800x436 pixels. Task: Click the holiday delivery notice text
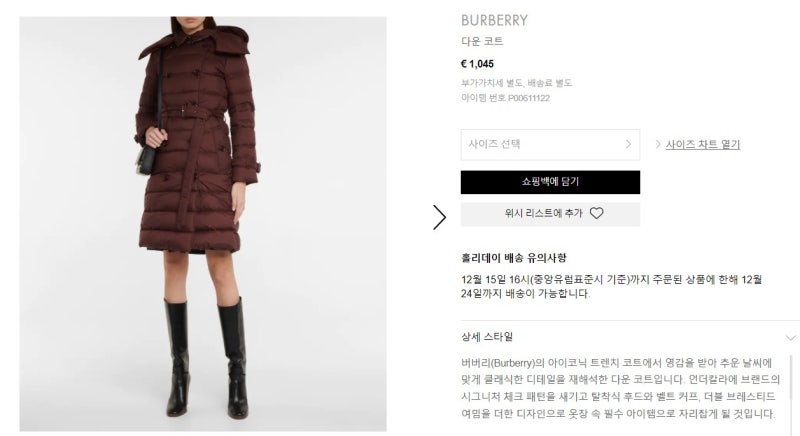pyautogui.click(x=611, y=286)
